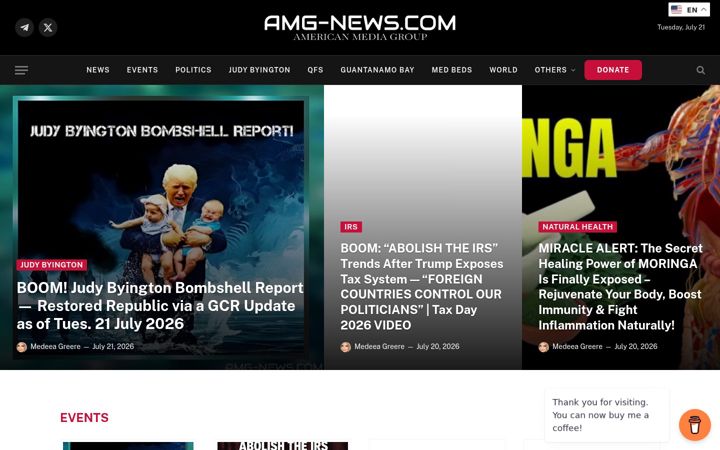Click July 20, 2026 date on Moringa article
The height and width of the screenshot is (450, 720).
pyautogui.click(x=636, y=347)
